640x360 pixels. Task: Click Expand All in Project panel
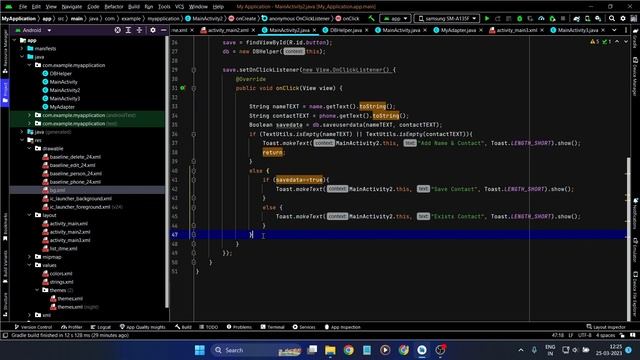128,30
